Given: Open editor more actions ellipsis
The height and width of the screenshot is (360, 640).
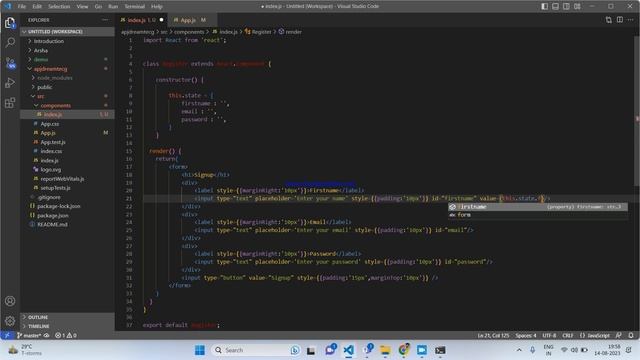Looking at the screenshot, I should pos(631,20).
